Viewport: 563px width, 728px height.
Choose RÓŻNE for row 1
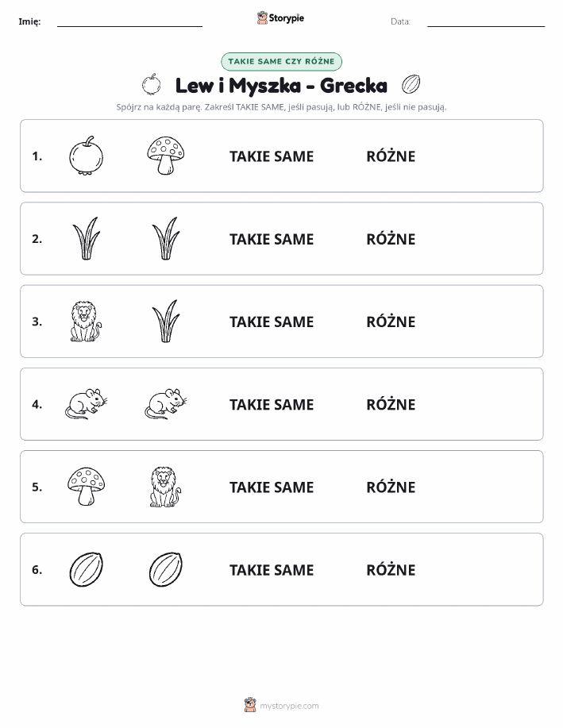coord(391,156)
